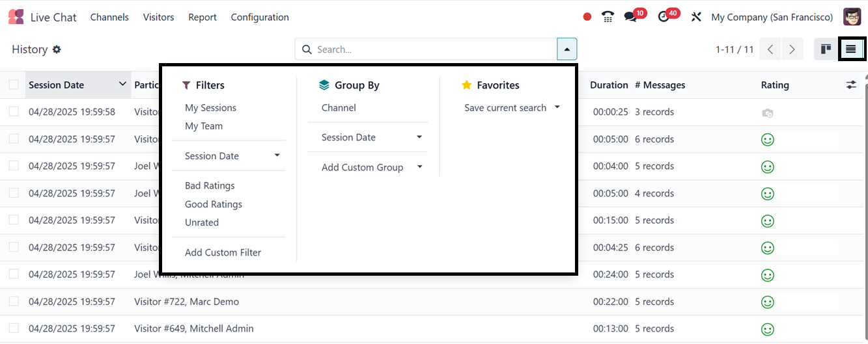This screenshot has height=344, width=868.
Task: Switch to List view icon
Action: tap(850, 49)
